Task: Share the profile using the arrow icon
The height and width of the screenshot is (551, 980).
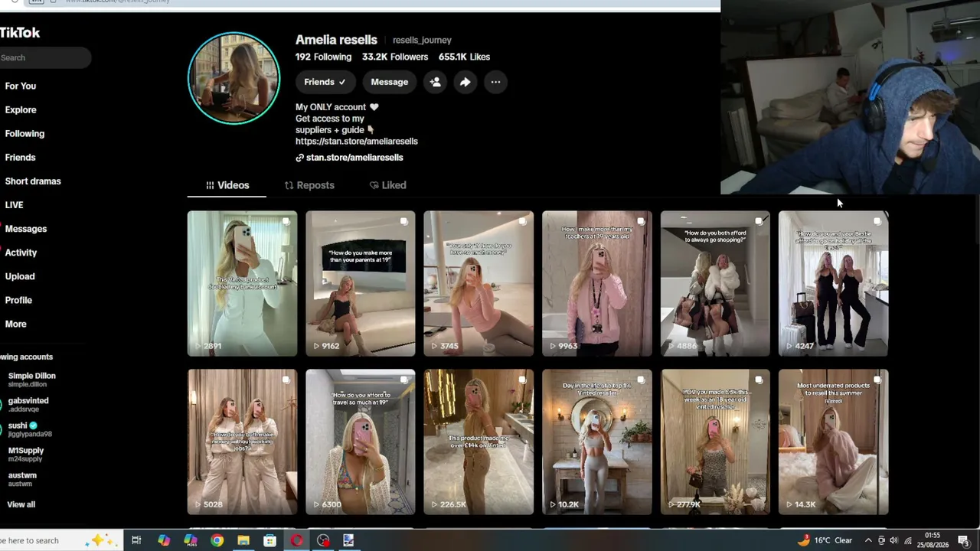Action: coord(465,82)
